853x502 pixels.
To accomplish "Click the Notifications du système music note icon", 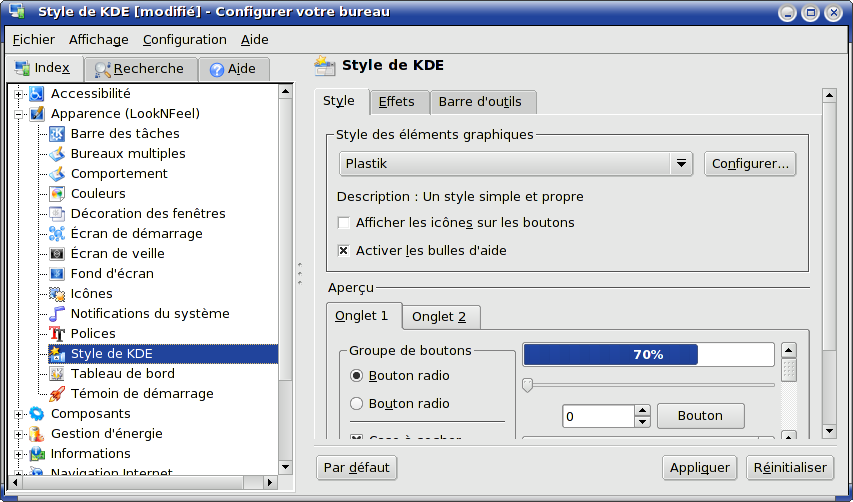I will pos(57,314).
